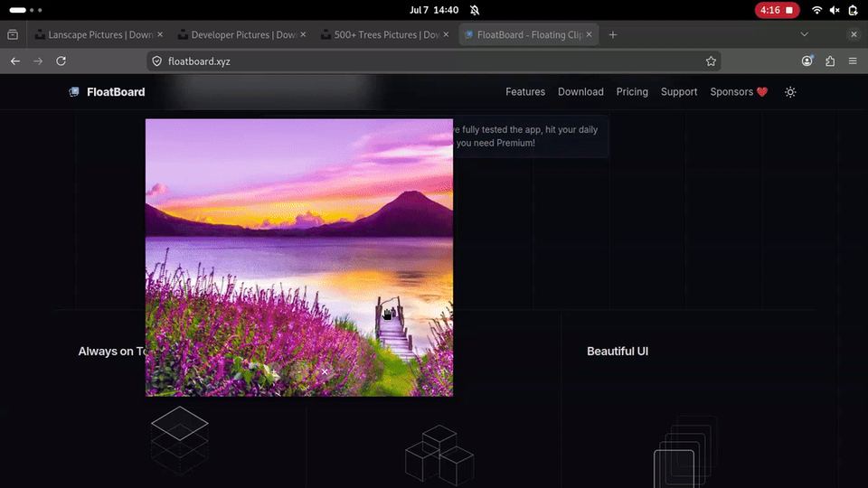Click the FloatBoard logo

click(x=107, y=92)
